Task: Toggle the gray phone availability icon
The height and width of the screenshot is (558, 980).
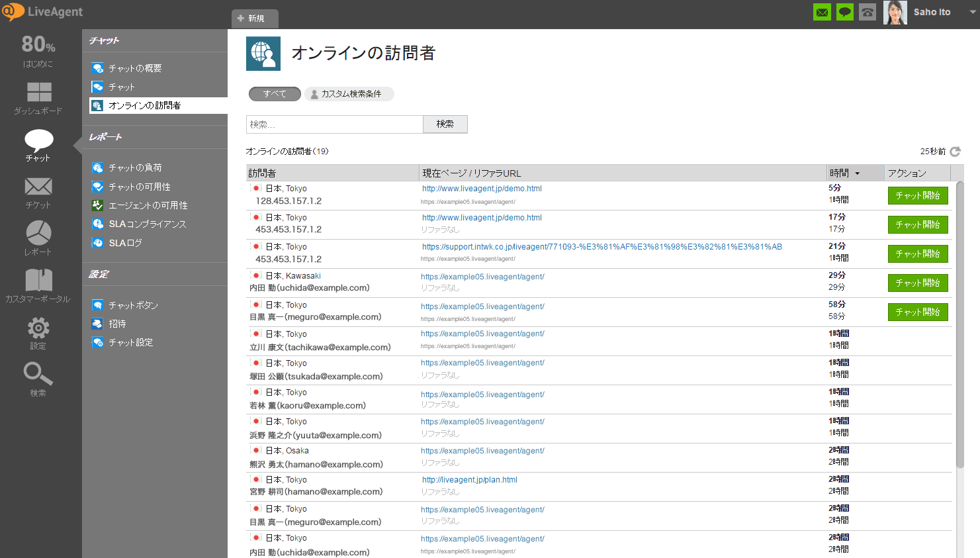Action: [x=868, y=12]
